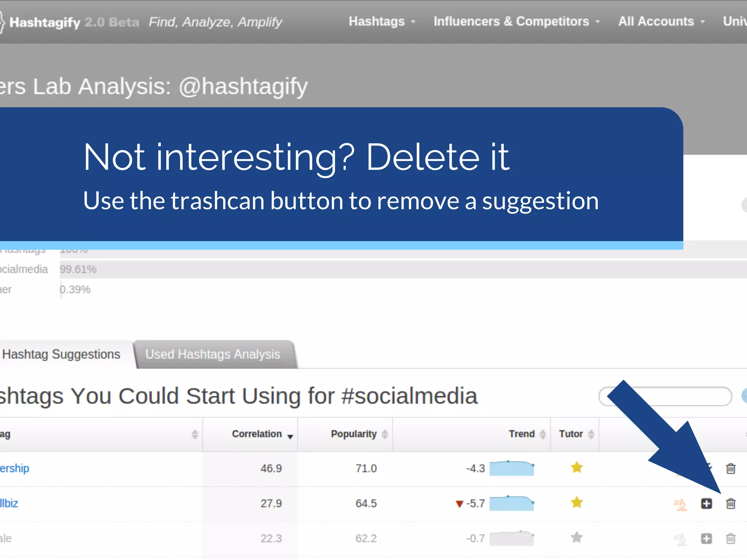This screenshot has width=747, height=560.
Task: Add the 27.9 correlation hashtag with plus icon
Action: [x=707, y=503]
